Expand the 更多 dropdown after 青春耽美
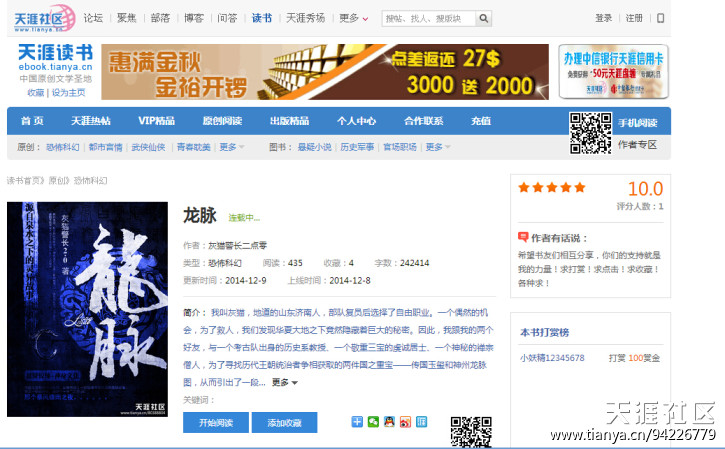This screenshot has width=725, height=449. pos(232,147)
